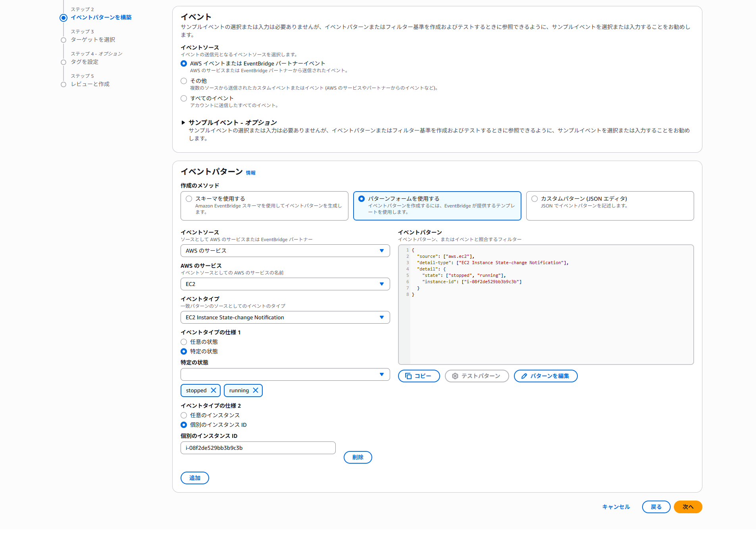The image size is (756, 543).
Task: Open the empty 特定の状態 dropdown
Action: (285, 374)
